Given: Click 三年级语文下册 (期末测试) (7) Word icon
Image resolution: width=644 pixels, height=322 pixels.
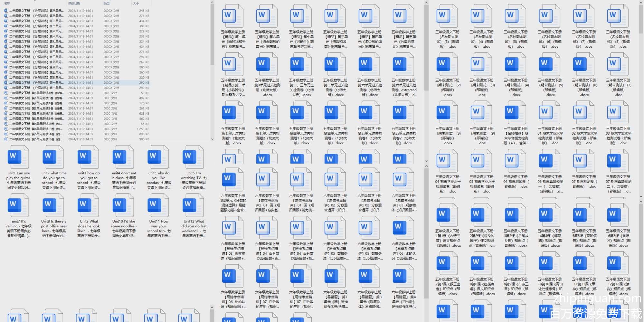Looking at the screenshot, I should coord(618,64).
